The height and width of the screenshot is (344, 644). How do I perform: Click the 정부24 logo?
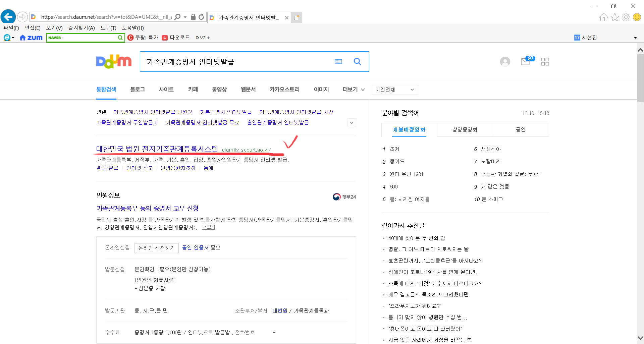(x=344, y=197)
